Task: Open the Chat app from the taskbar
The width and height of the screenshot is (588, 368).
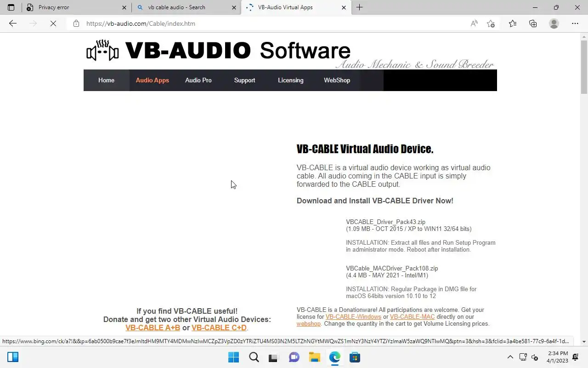Action: [x=294, y=357]
